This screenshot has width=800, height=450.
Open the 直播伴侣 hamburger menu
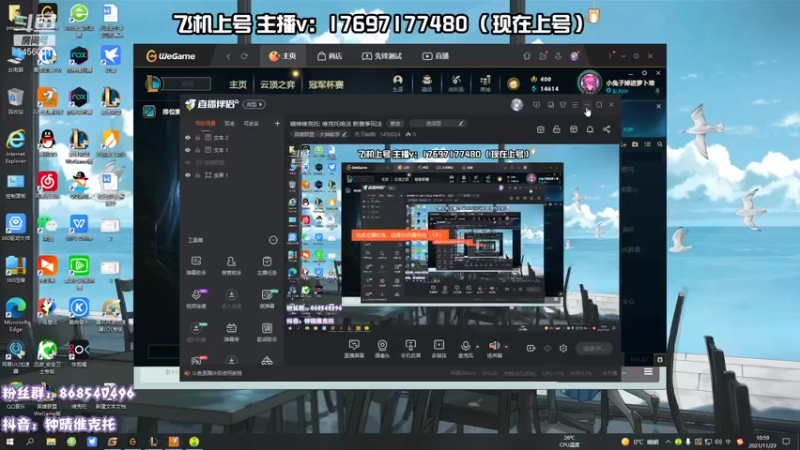point(575,105)
